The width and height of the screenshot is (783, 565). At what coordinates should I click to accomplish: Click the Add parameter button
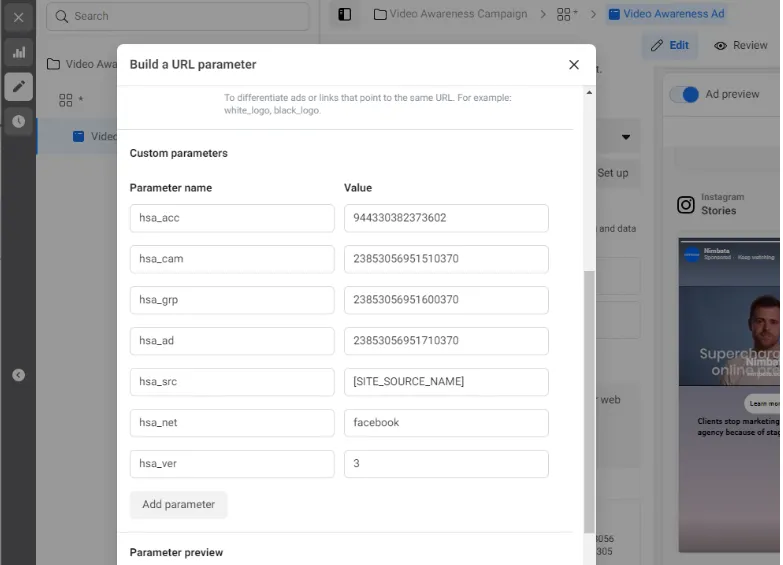tap(178, 505)
